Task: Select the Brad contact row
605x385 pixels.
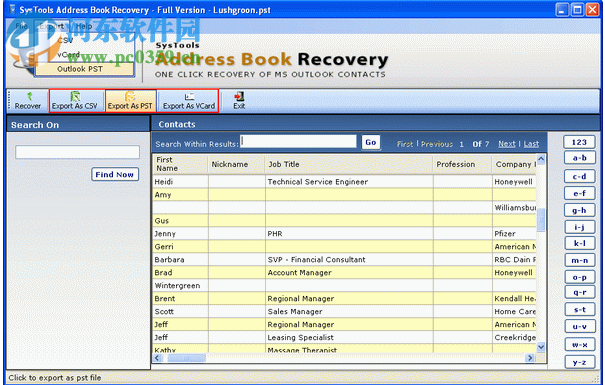Action: pyautogui.click(x=345, y=273)
